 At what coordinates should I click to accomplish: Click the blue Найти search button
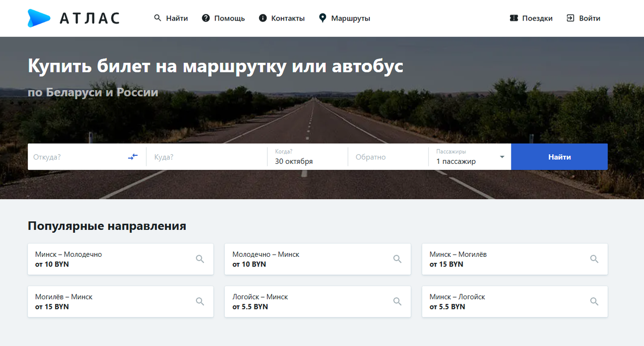tap(559, 157)
